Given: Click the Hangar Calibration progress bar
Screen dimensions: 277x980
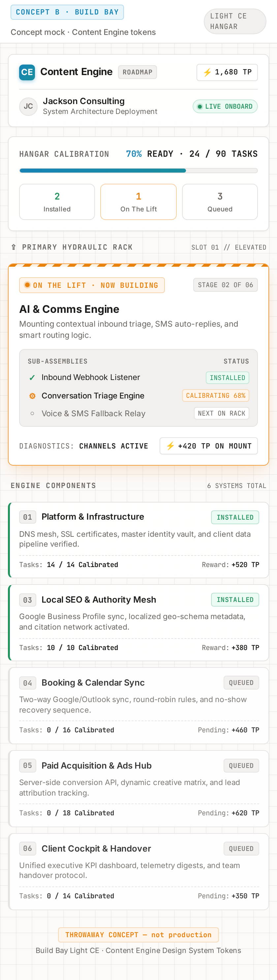Looking at the screenshot, I should point(138,171).
